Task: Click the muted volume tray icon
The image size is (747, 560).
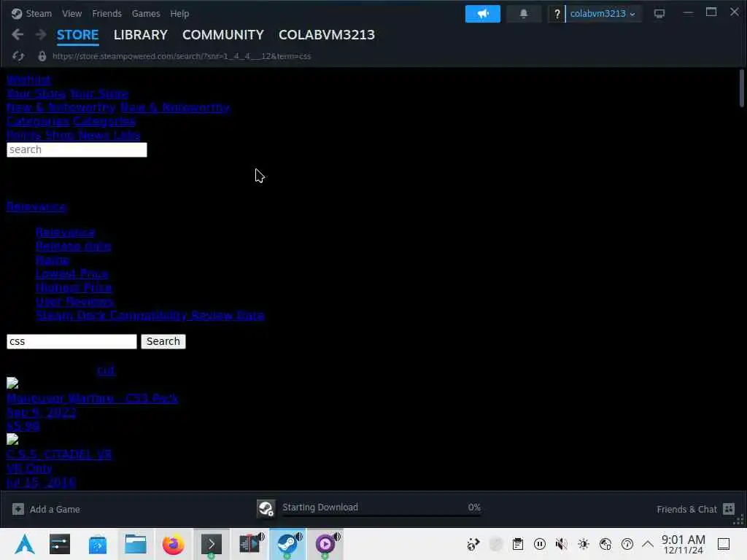Action: click(562, 544)
